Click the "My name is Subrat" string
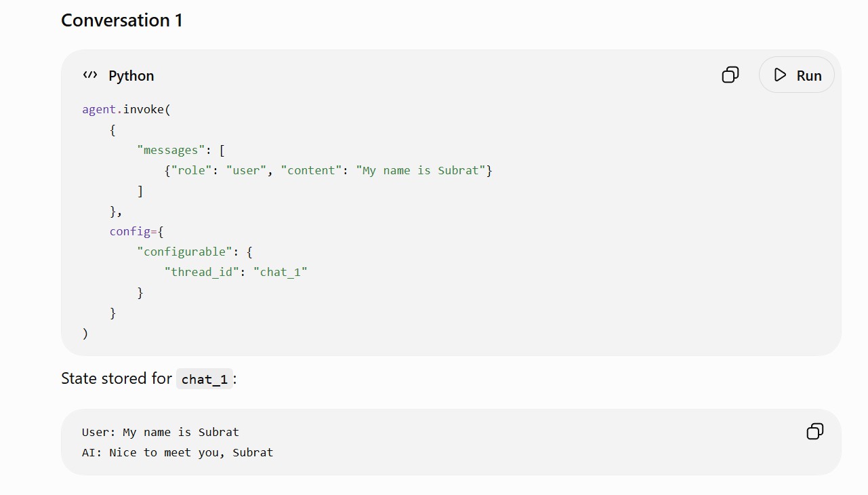Image resolution: width=868 pixels, height=495 pixels. tap(421, 170)
